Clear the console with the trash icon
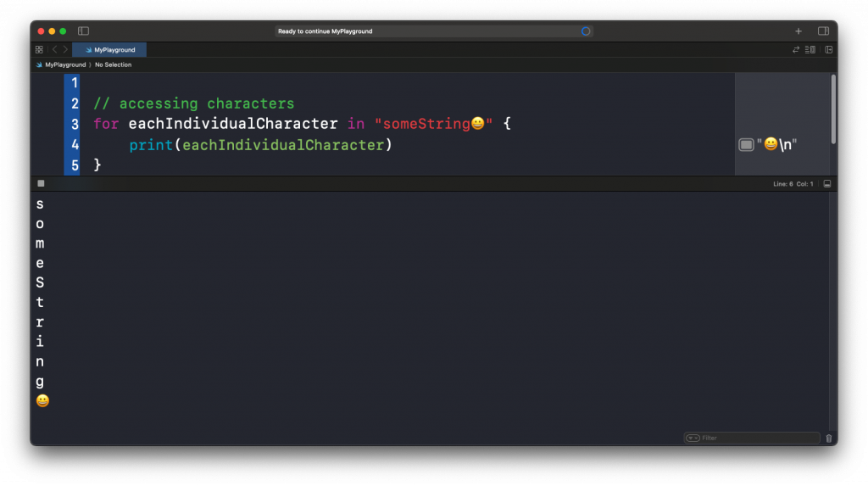868x486 pixels. point(828,439)
